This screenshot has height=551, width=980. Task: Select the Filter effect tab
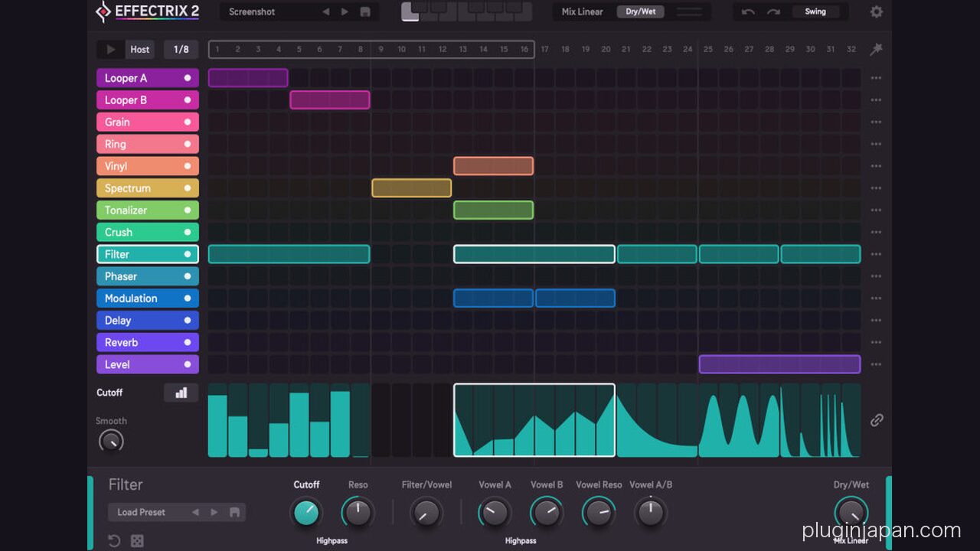point(148,254)
